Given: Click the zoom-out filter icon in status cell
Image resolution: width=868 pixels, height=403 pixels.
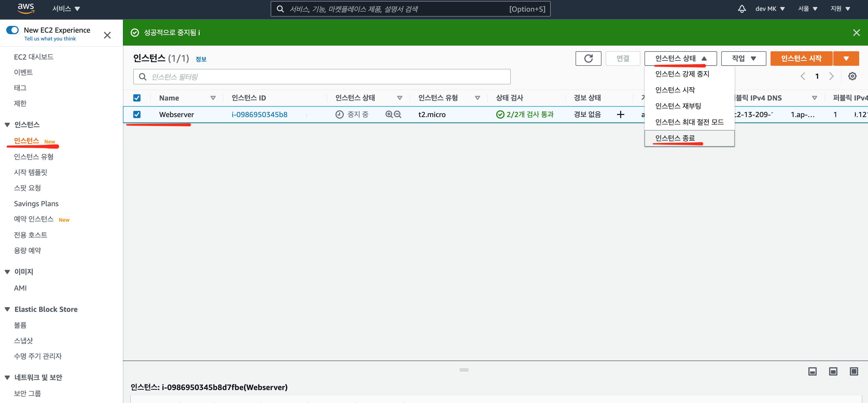Looking at the screenshot, I should point(398,114).
